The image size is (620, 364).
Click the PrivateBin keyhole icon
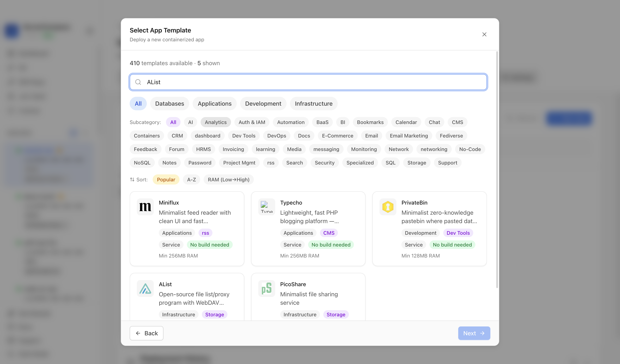pyautogui.click(x=388, y=207)
